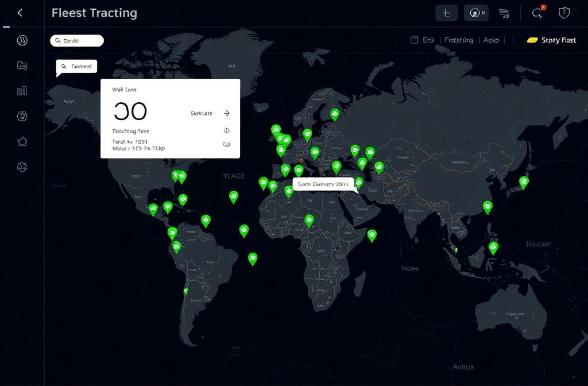Select the pin off the Horn of Africa
The image size is (588, 386).
pos(372,236)
